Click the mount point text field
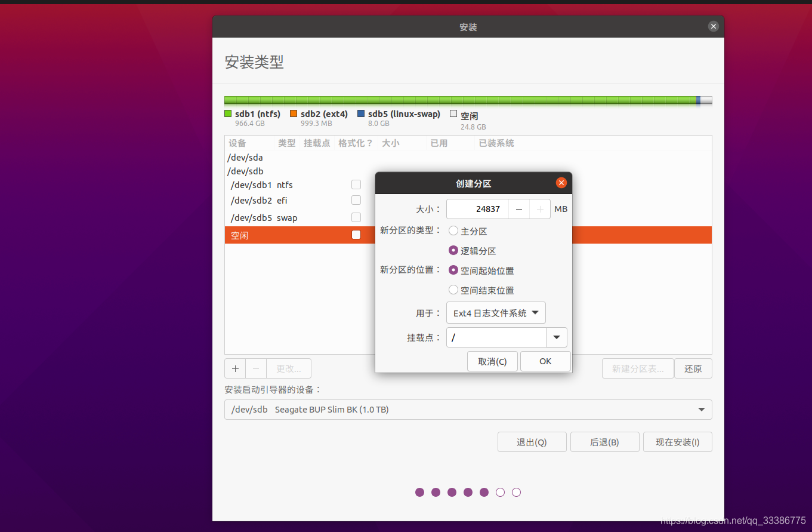The width and height of the screenshot is (812, 532). click(496, 337)
